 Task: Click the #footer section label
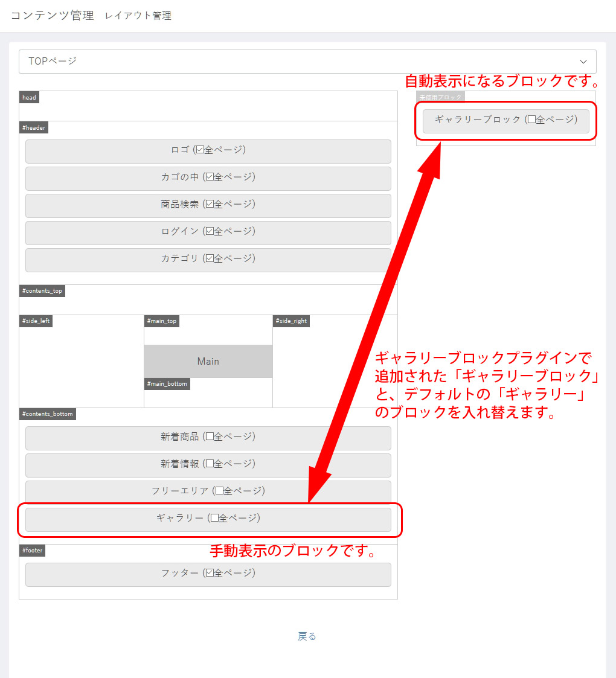[33, 551]
